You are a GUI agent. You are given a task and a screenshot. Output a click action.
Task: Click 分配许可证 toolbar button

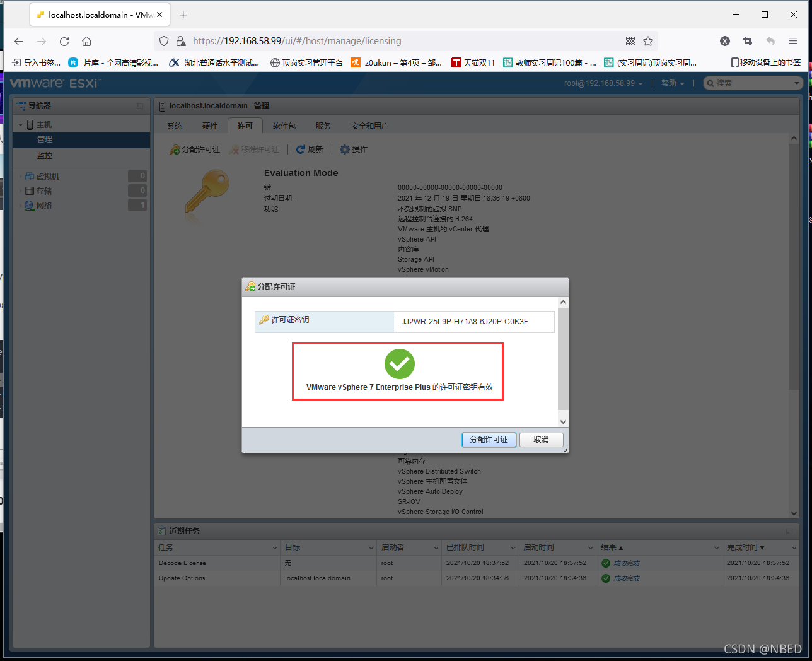[195, 149]
